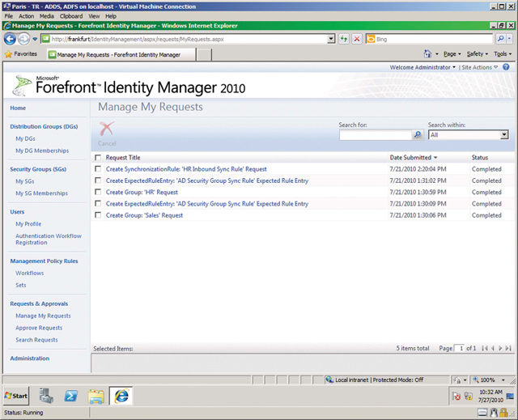Screen dimensions: 518x420
Task: Toggle the select-all Request Title checkbox
Action: 98,157
